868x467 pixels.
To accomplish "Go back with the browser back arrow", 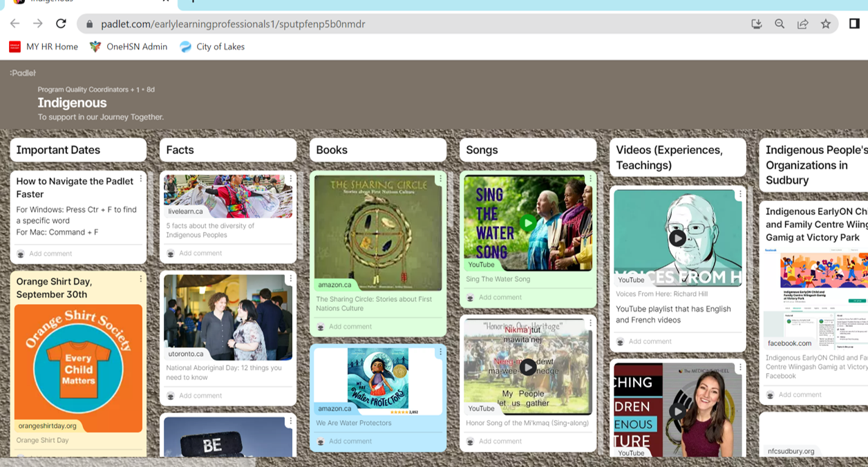I will (x=15, y=23).
